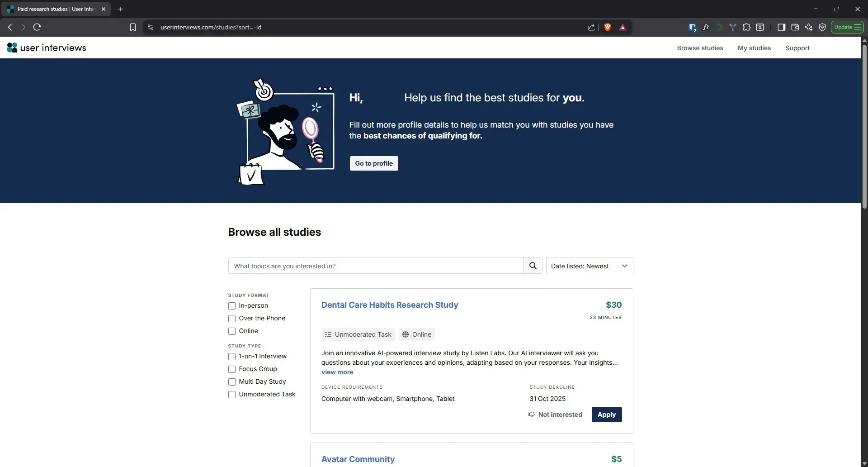Go to My studies in navigation
This screenshot has width=868, height=467.
pyautogui.click(x=754, y=48)
